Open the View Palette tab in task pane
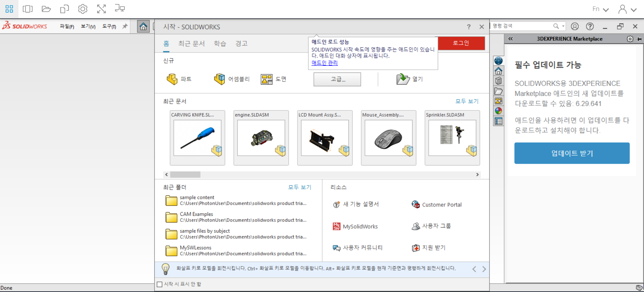The height and width of the screenshot is (292, 644). tap(498, 101)
